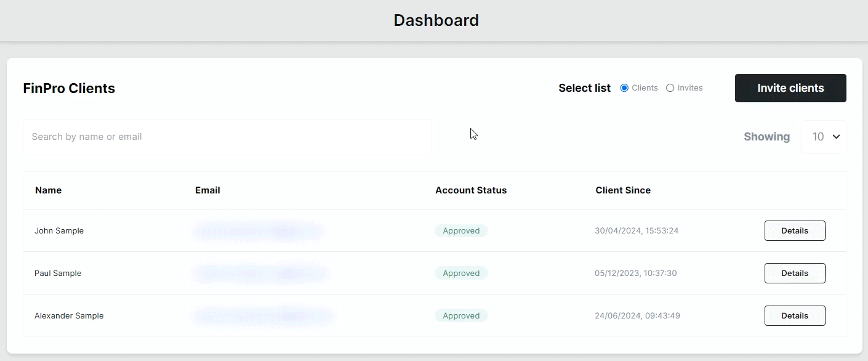Viewport: 868px width, 361px height.
Task: Click blurred email of John Sample
Action: tap(258, 231)
